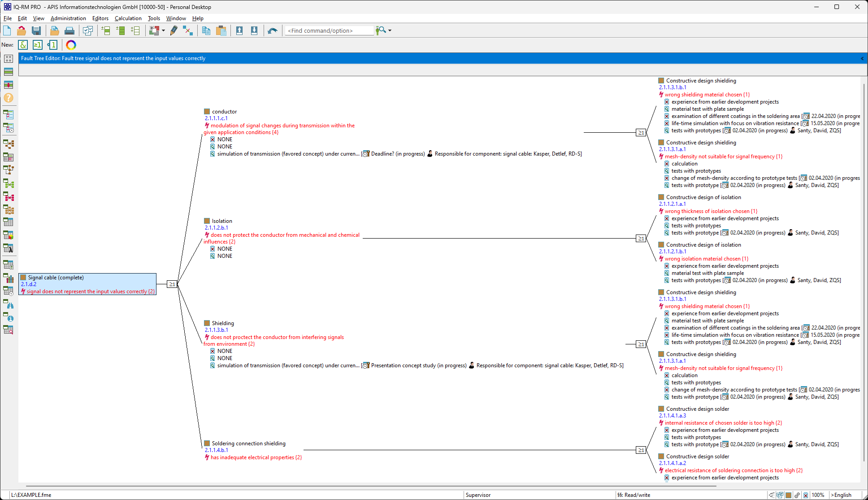Open the color wheel icon
The image size is (868, 500).
[x=71, y=45]
